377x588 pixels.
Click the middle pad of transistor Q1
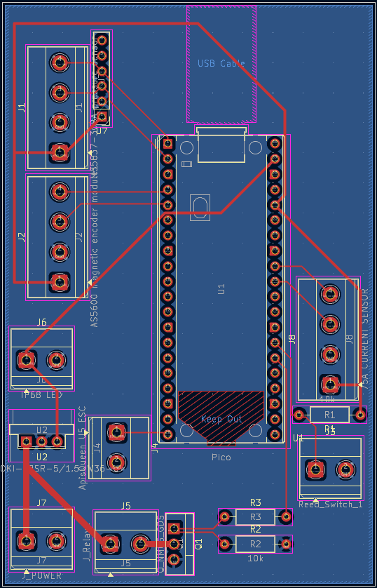pos(173,544)
